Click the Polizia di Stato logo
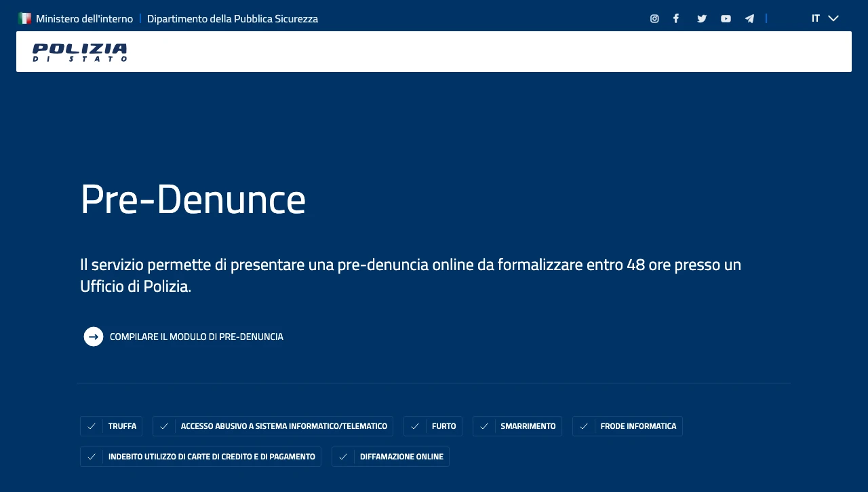The height and width of the screenshot is (492, 868). tap(80, 52)
